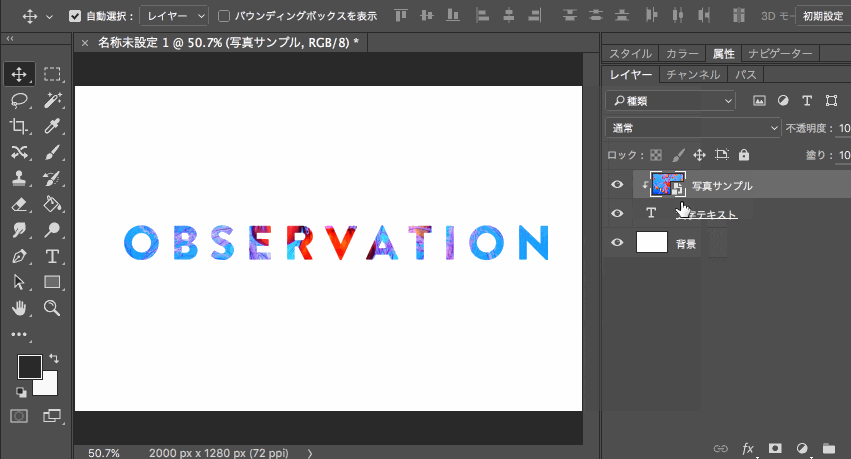Select the Paint Bucket tool
Screen dimensions: 851x459
tap(52, 204)
